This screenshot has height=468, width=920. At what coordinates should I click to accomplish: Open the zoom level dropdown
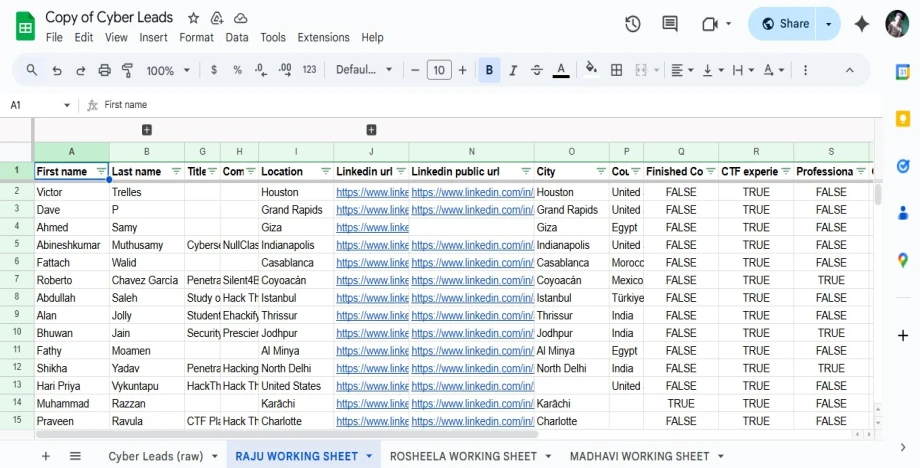168,70
